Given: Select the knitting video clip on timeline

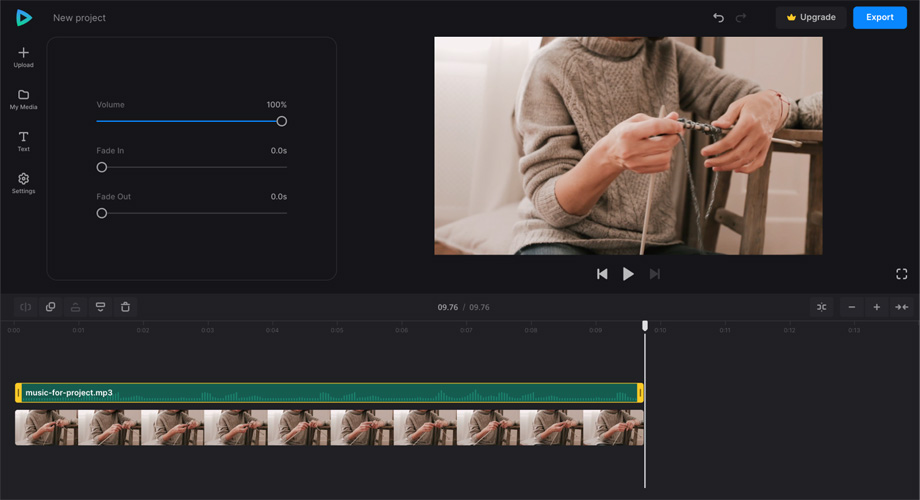Looking at the screenshot, I should point(329,427).
